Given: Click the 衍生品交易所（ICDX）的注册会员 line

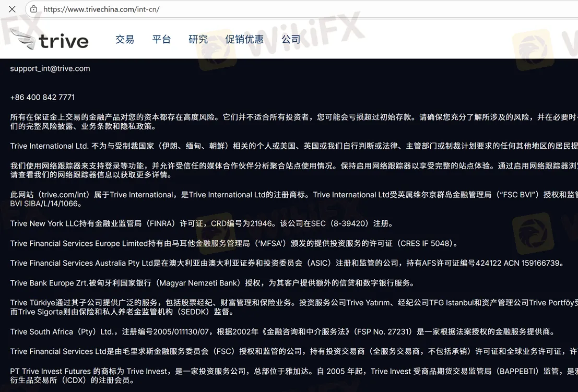Looking at the screenshot, I should (72, 380).
